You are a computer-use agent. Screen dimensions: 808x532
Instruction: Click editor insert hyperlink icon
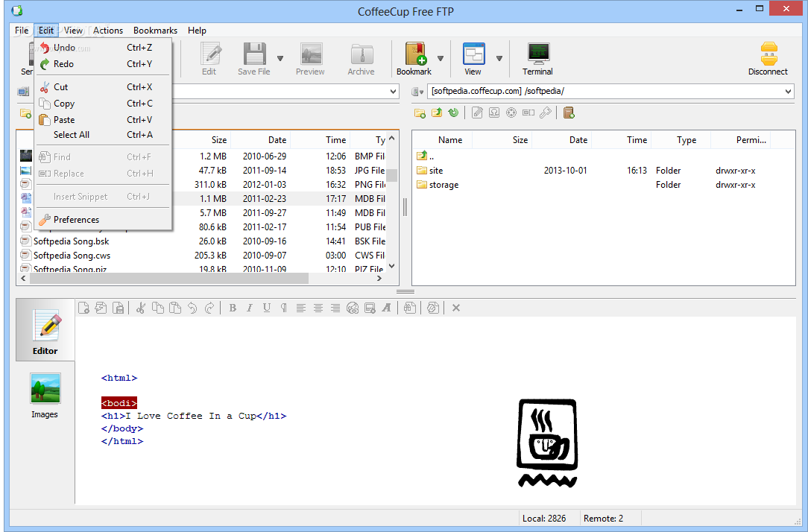pos(353,308)
